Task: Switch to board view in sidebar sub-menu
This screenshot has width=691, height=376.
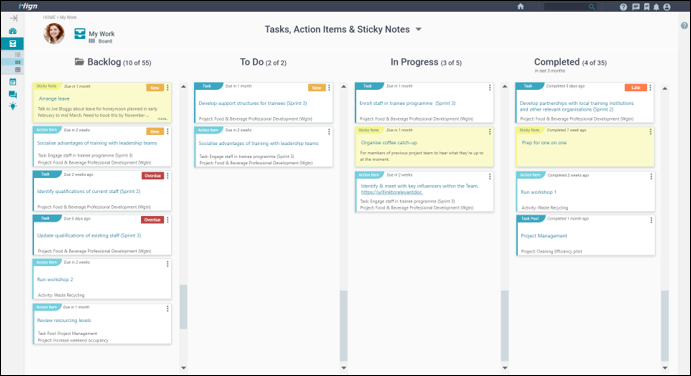Action: tap(18, 62)
